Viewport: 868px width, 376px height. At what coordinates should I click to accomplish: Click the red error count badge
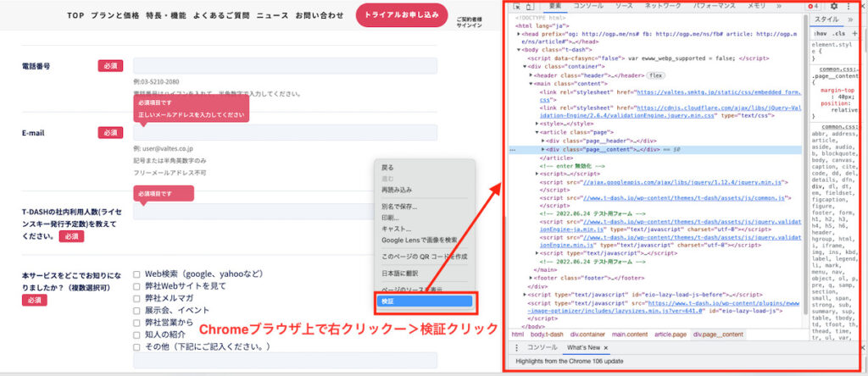point(815,6)
